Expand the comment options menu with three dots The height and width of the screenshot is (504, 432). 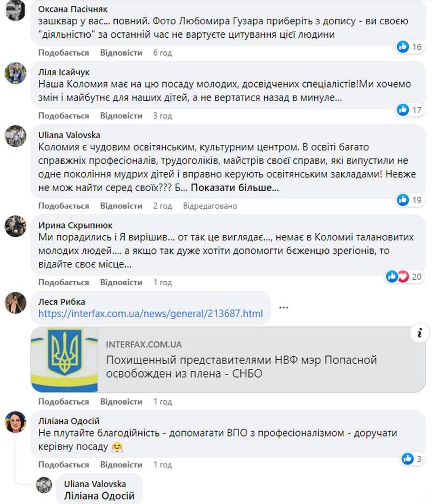tap(282, 308)
